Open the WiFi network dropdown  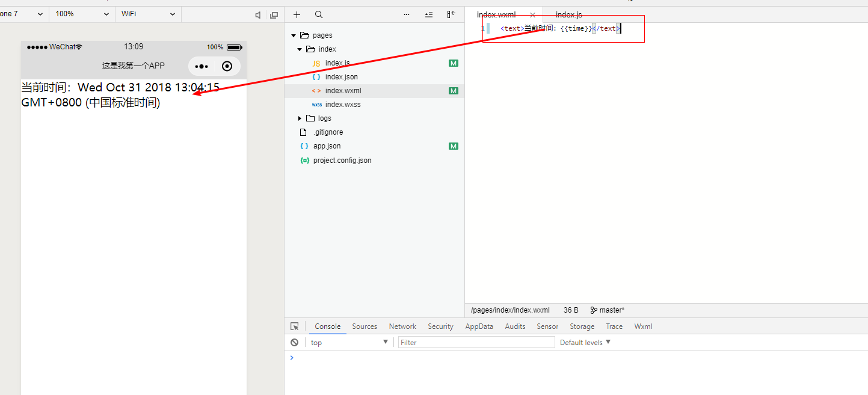(148, 14)
